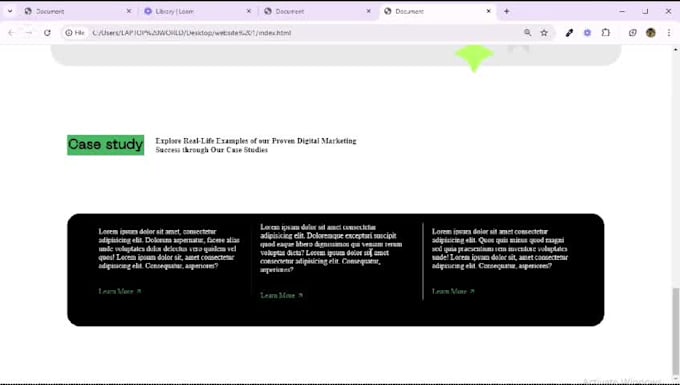The height and width of the screenshot is (385, 680).
Task: Switch to the third Document tab
Action: [317, 12]
